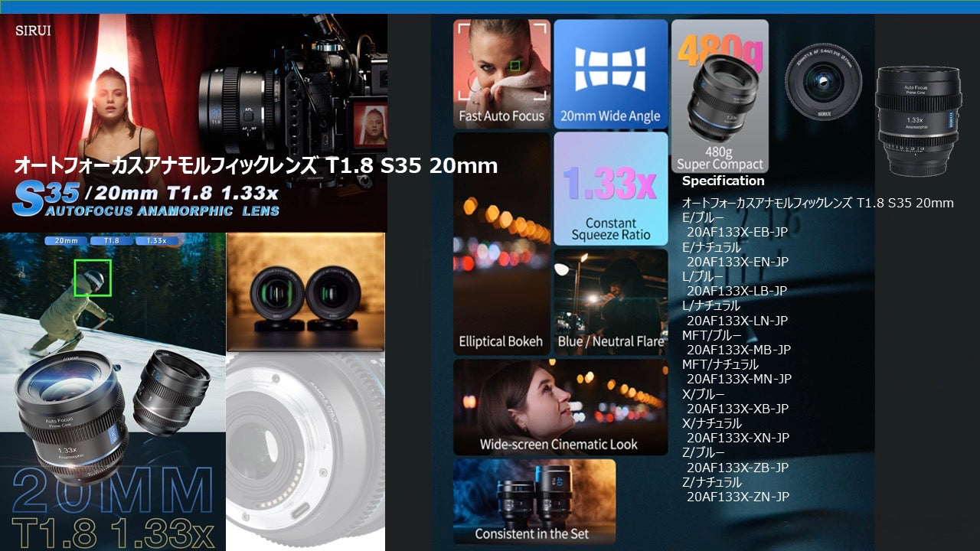Image resolution: width=980 pixels, height=551 pixels.
Task: Open the Fast Auto Focus feature tile
Action: click(501, 73)
